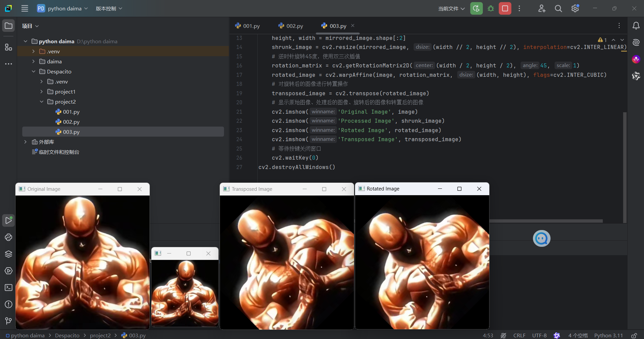Click the status bar plugin star icon
Screen dimensions: 644x339
click(x=557, y=335)
